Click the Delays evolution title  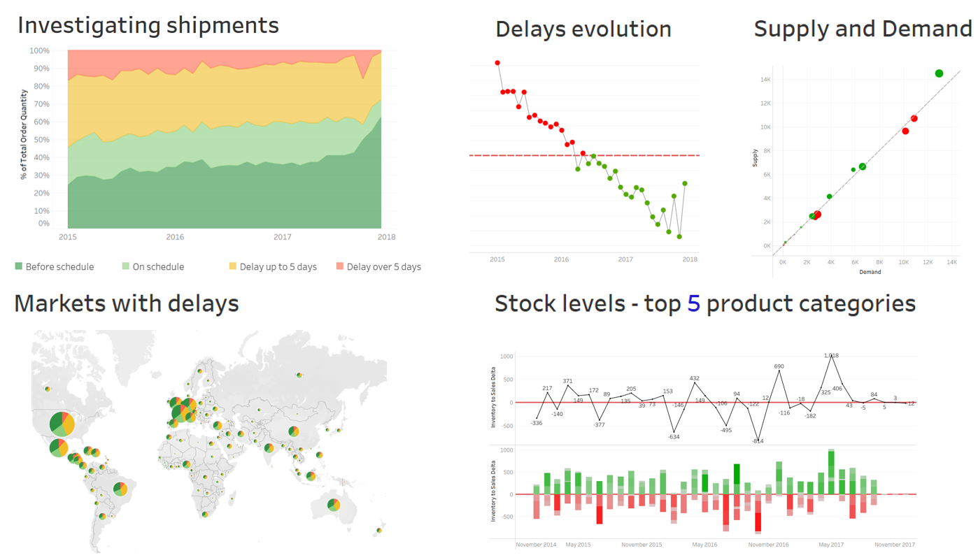[583, 29]
